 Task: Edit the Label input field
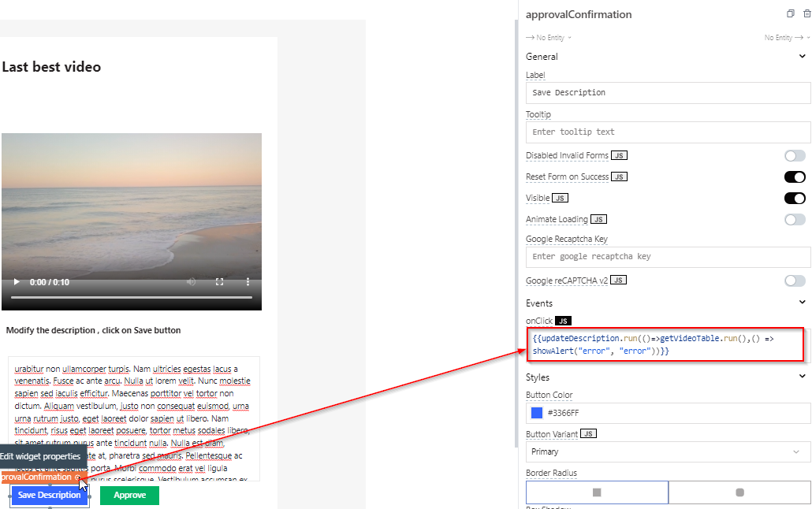(x=668, y=93)
